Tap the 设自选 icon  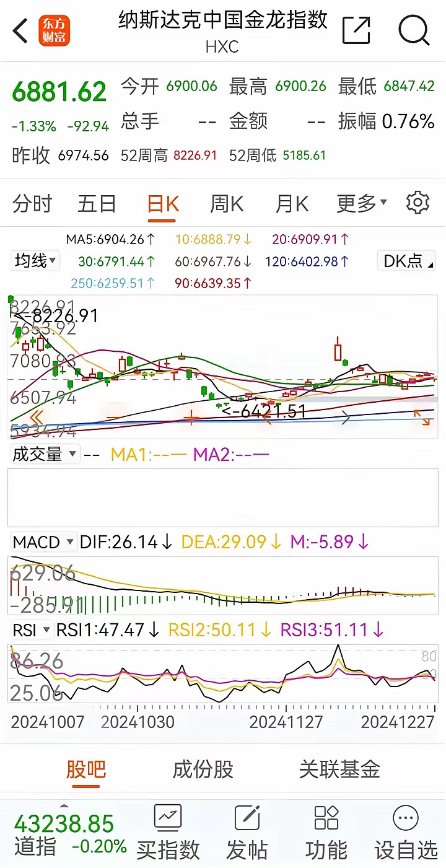pos(406,818)
